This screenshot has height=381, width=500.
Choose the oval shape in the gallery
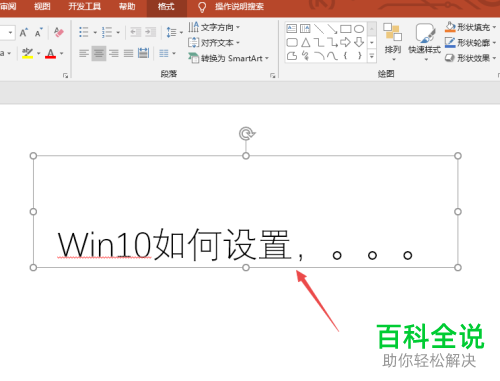coord(359,29)
